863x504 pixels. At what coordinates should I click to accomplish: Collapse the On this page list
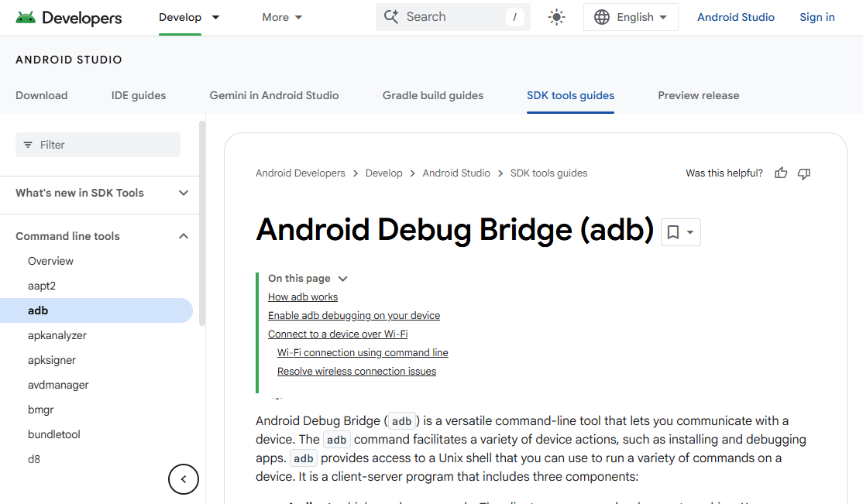pos(342,279)
